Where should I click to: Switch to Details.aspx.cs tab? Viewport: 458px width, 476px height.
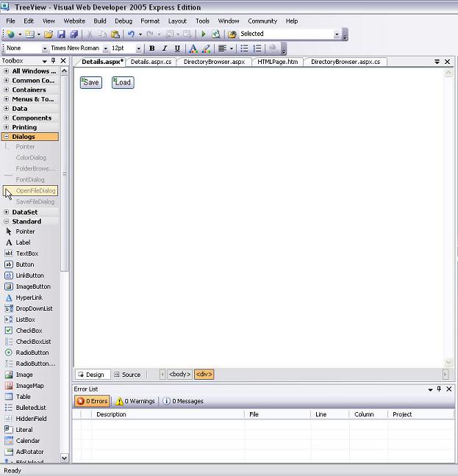tap(151, 62)
